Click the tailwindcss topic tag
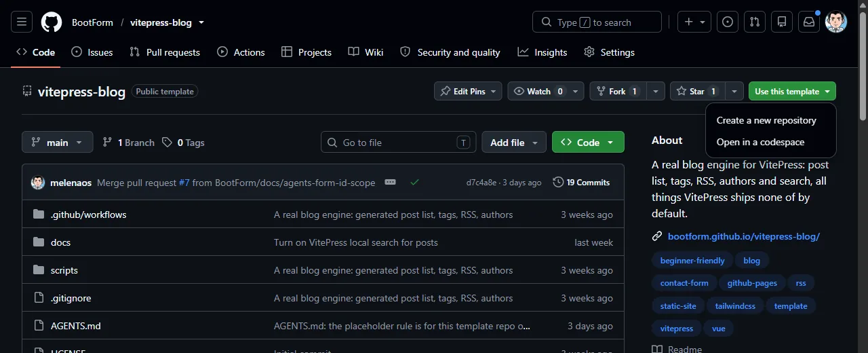Image resolution: width=868 pixels, height=353 pixels. [x=735, y=306]
